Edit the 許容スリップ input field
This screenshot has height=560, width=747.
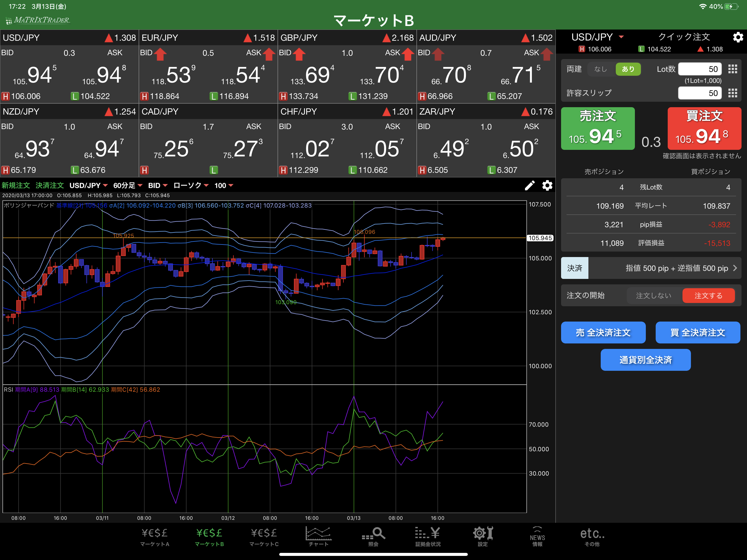click(700, 93)
